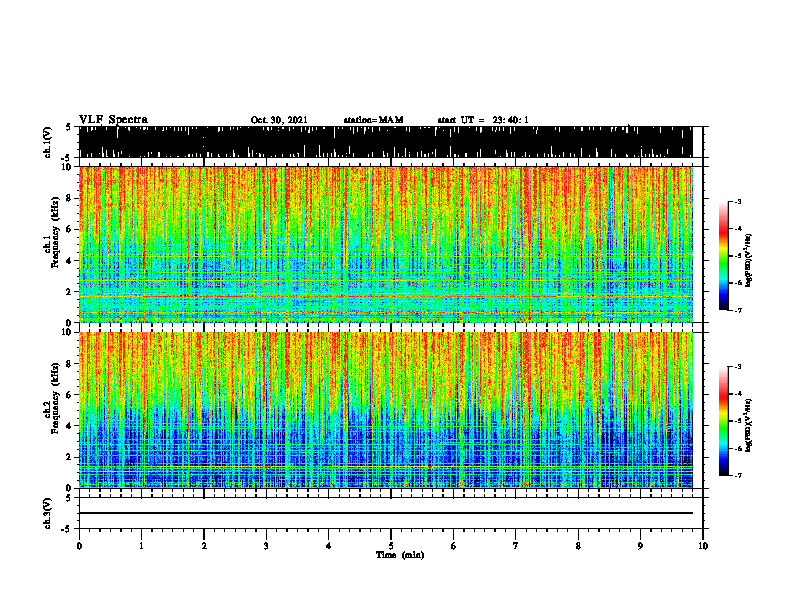Click the flat ch.3 voltage trace line
The width and height of the screenshot is (792, 612).
pos(386,513)
